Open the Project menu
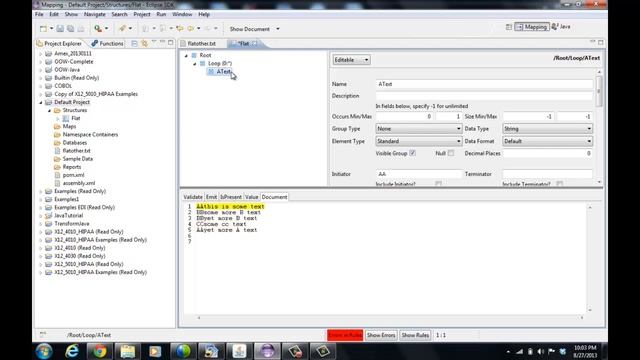 coord(142,14)
